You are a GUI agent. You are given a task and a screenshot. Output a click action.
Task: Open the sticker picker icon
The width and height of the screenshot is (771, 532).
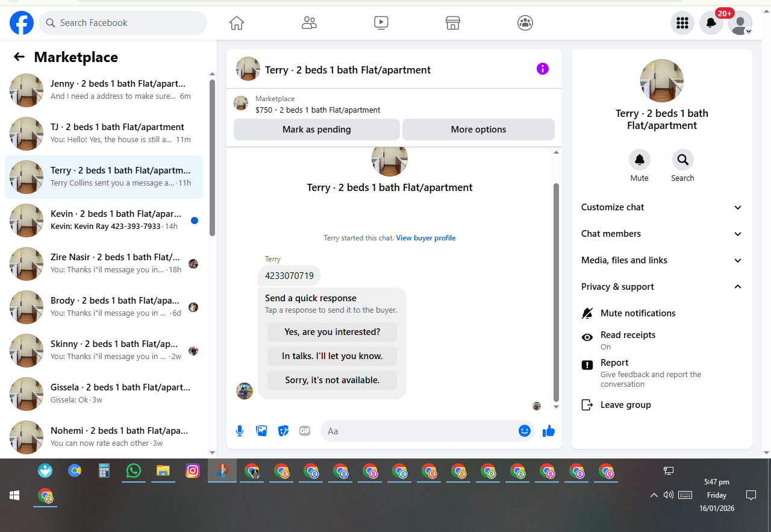pos(283,431)
